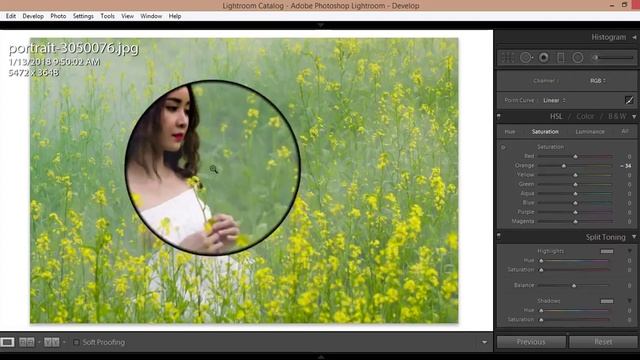
Task: Click the Shadows Hue slider handle
Action: tap(541, 311)
